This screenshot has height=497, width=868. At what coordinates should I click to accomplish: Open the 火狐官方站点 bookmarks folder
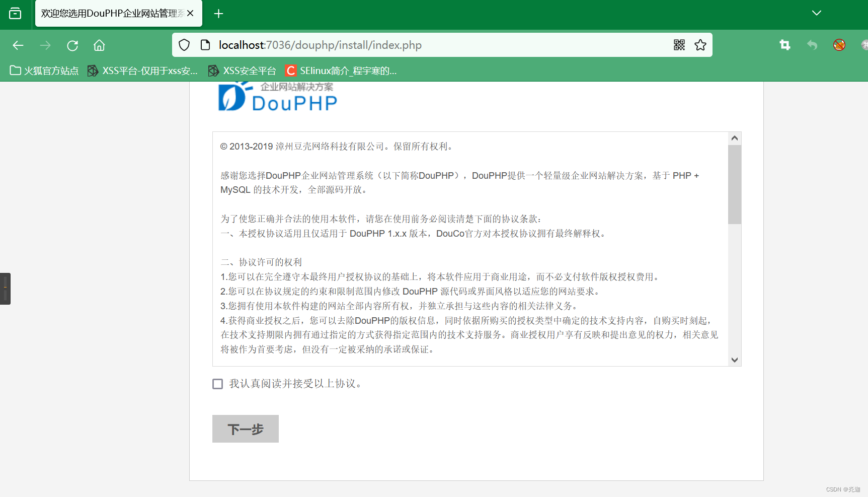44,70
